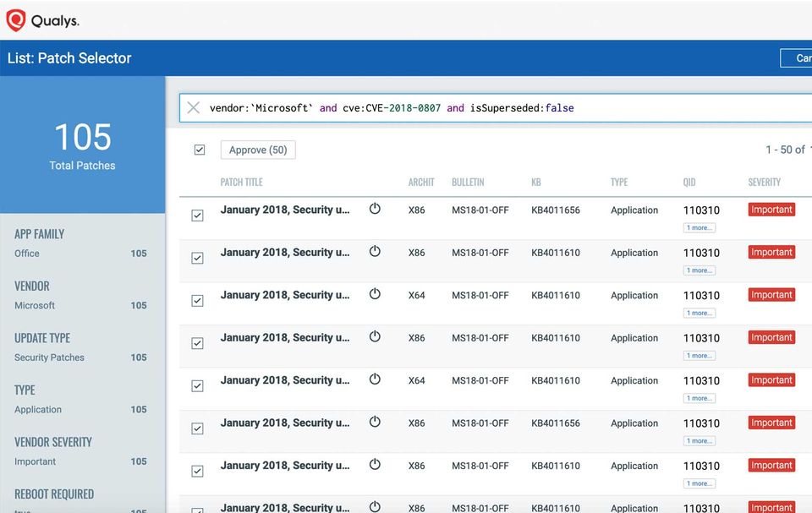Screen dimensions: 812x513
Task: Filter by Office app family
Action: (27, 254)
